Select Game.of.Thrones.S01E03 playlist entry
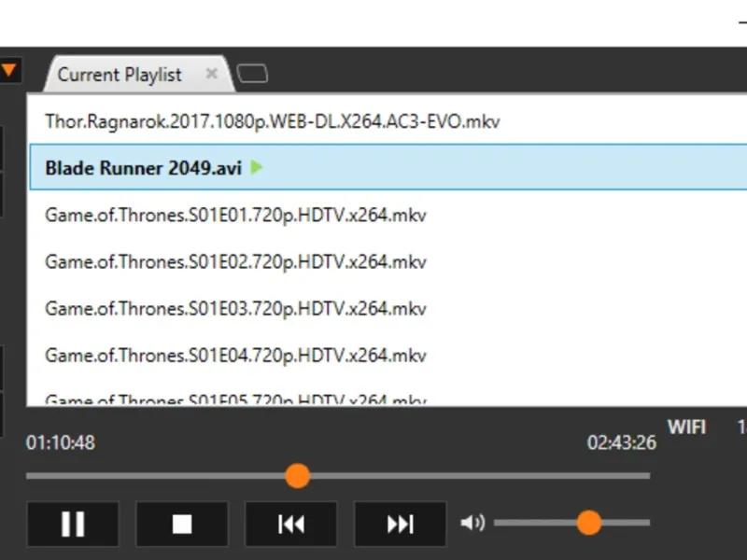This screenshot has width=747, height=560. coord(387,308)
